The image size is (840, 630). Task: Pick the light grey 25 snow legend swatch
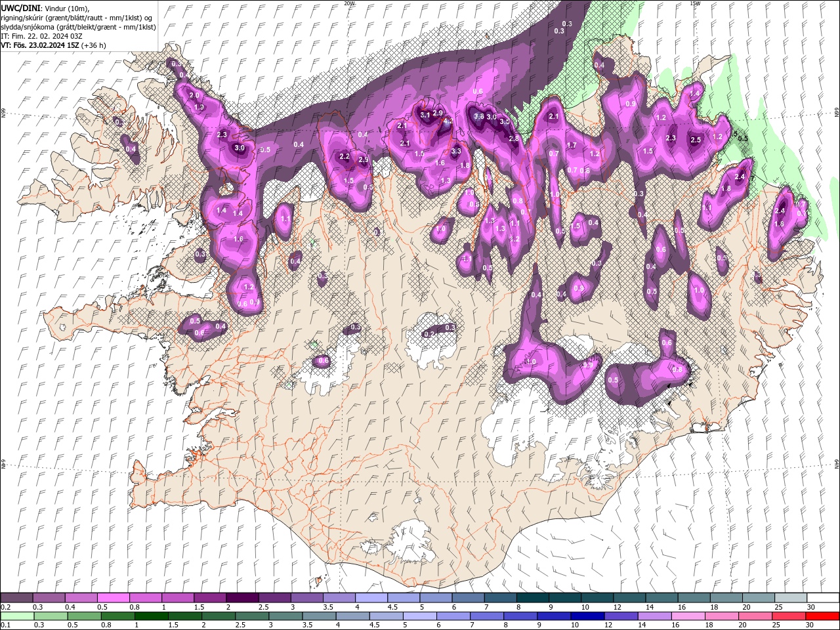click(790, 598)
